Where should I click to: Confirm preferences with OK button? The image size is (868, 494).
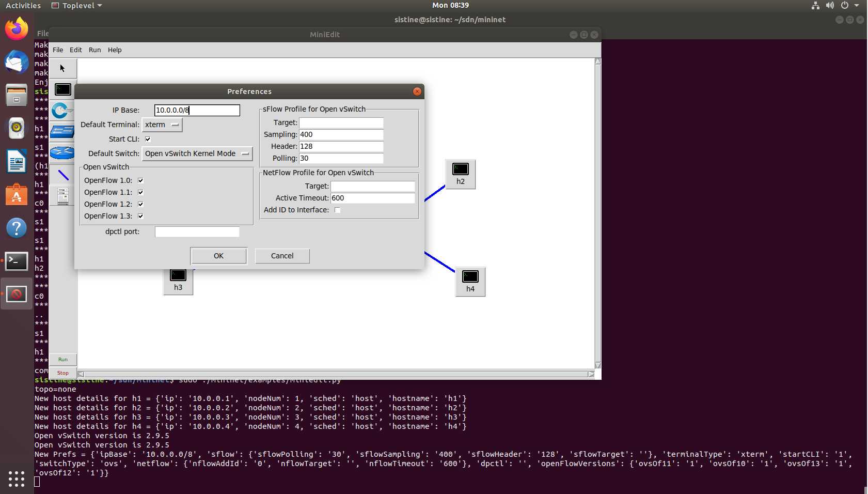tap(218, 256)
